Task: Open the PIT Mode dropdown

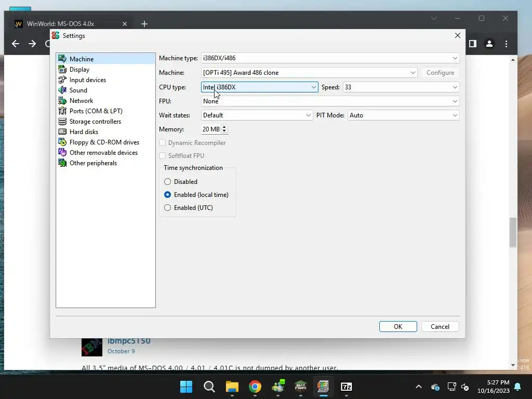Action: click(x=403, y=115)
